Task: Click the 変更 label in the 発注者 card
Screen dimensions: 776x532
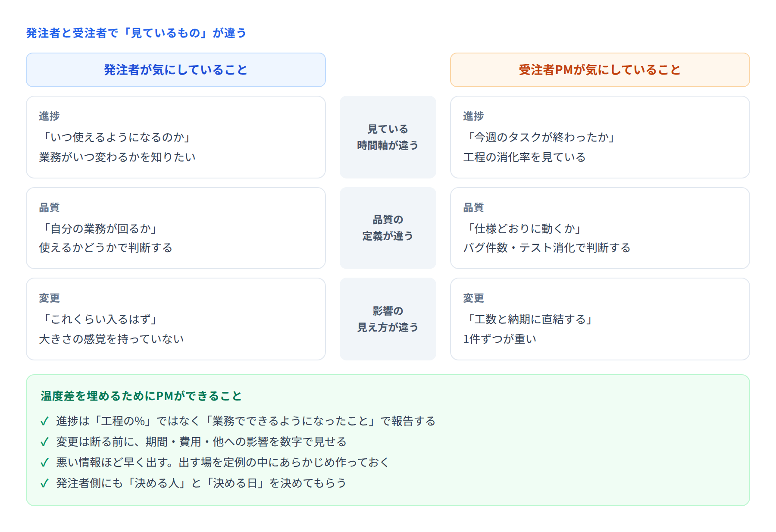Action: pos(49,298)
